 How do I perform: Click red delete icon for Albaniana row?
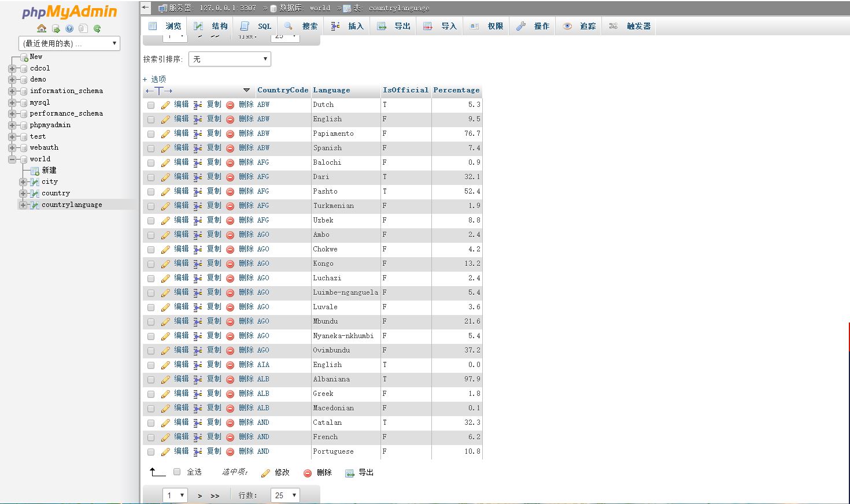tap(230, 379)
